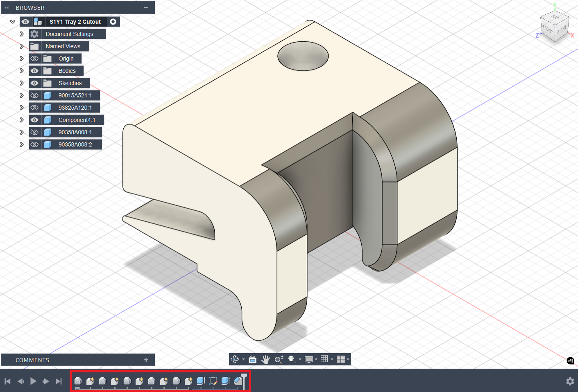The height and width of the screenshot is (392, 578).
Task: Jump to the timeline beginning
Action: pyautogui.click(x=7, y=381)
